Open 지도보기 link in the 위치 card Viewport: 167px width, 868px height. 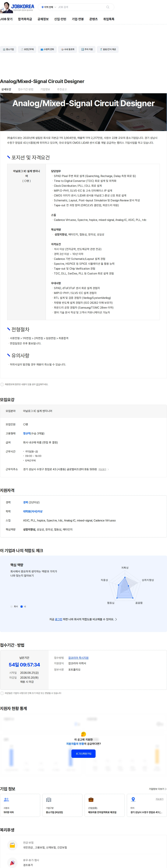point(159,799)
